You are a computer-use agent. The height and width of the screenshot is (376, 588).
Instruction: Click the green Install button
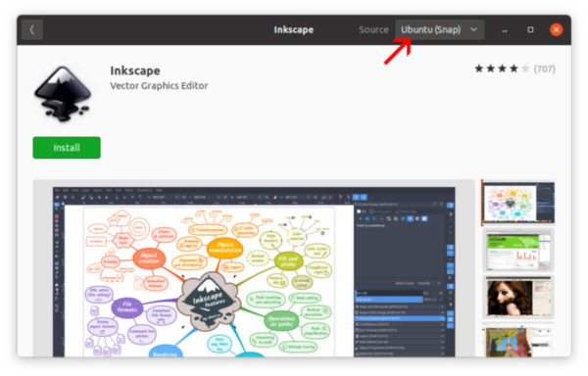tap(67, 148)
